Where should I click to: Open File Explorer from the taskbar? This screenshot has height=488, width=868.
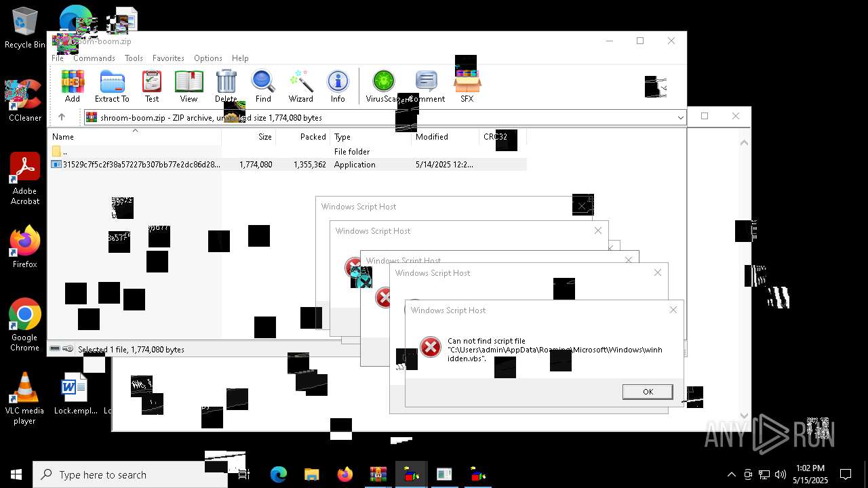tap(312, 474)
